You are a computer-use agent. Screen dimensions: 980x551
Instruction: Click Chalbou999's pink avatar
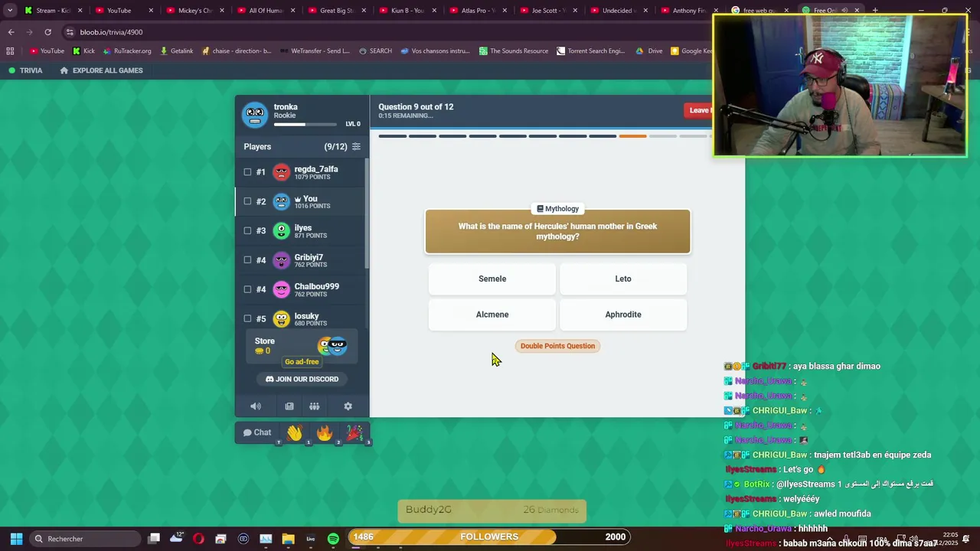tap(282, 289)
